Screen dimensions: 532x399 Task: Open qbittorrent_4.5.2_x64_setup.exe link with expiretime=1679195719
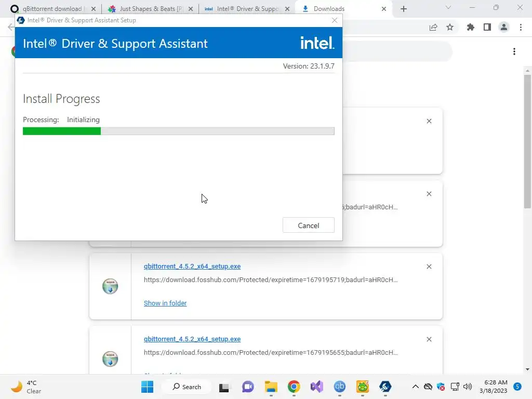(192, 267)
